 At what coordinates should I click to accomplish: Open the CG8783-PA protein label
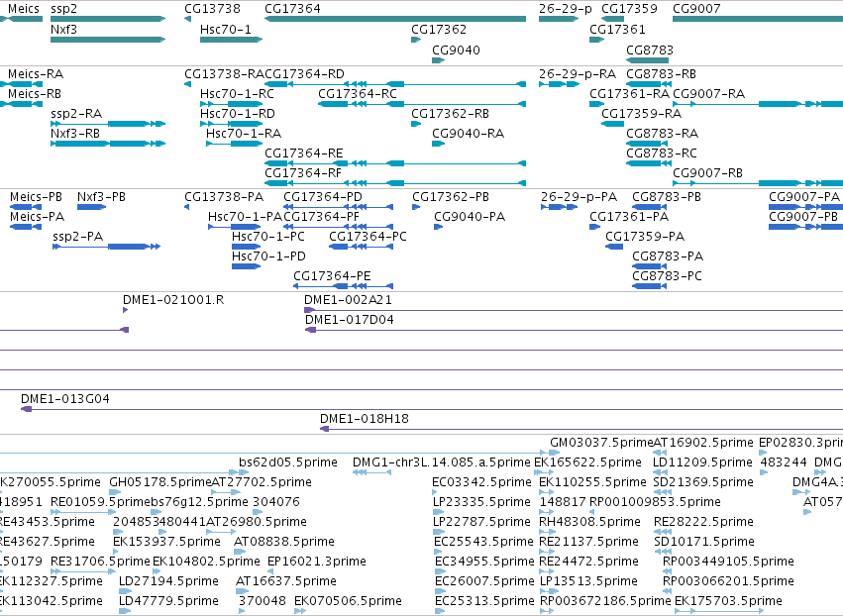(668, 257)
